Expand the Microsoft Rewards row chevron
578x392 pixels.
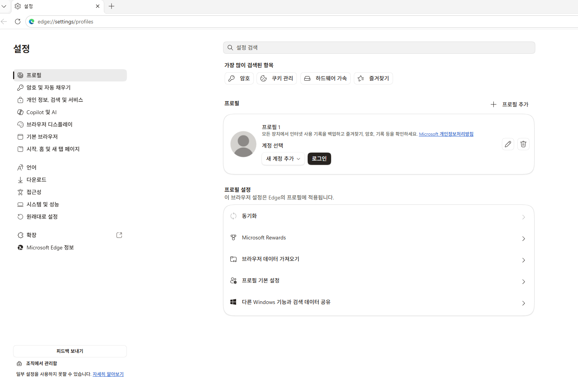(523, 239)
